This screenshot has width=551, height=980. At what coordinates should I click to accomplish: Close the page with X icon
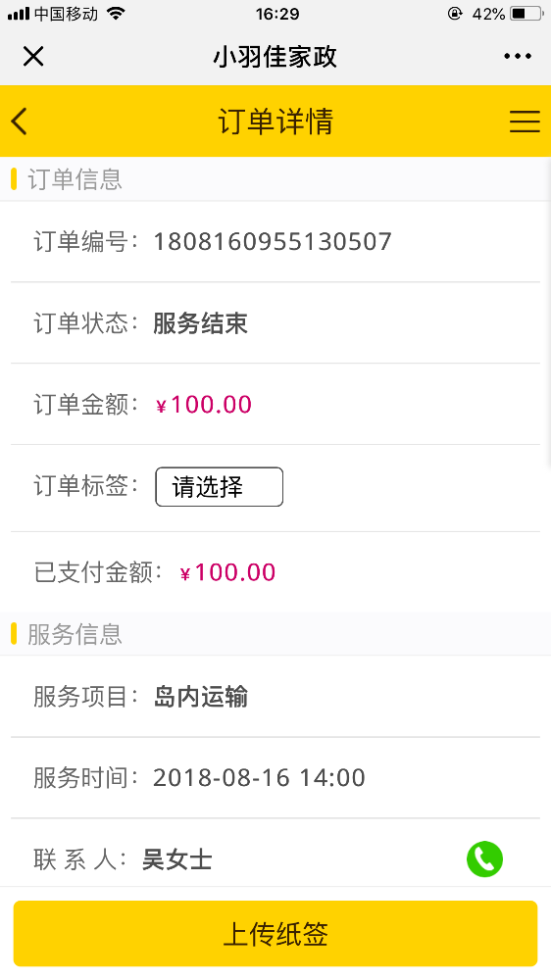click(33, 56)
